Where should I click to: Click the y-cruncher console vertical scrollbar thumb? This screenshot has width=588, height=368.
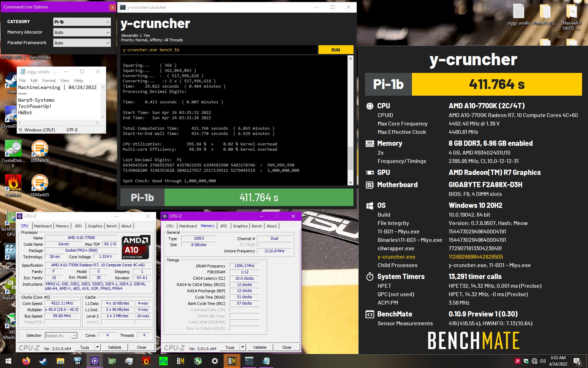(350, 158)
